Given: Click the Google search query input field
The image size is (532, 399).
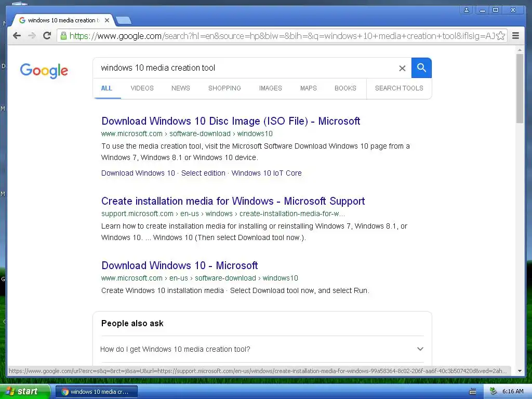Looking at the screenshot, I should click(x=248, y=68).
